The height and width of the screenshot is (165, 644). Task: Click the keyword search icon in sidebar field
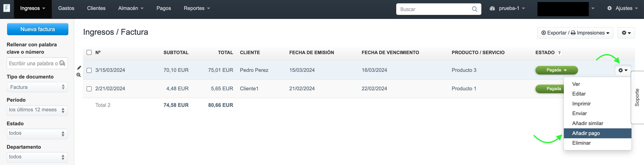click(x=62, y=63)
